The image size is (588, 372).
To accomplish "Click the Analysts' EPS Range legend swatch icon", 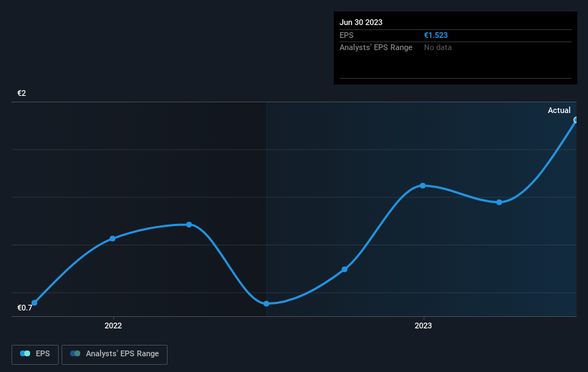I will 75,353.
